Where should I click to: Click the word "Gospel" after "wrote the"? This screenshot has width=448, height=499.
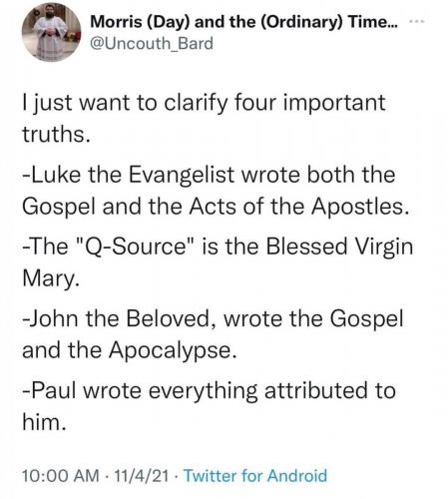point(366,319)
